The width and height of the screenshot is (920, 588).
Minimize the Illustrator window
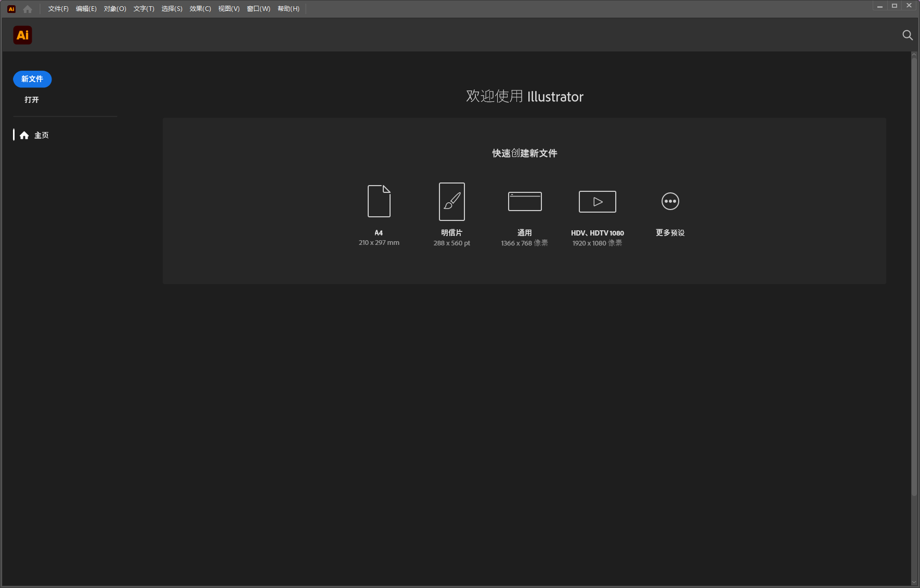point(879,6)
